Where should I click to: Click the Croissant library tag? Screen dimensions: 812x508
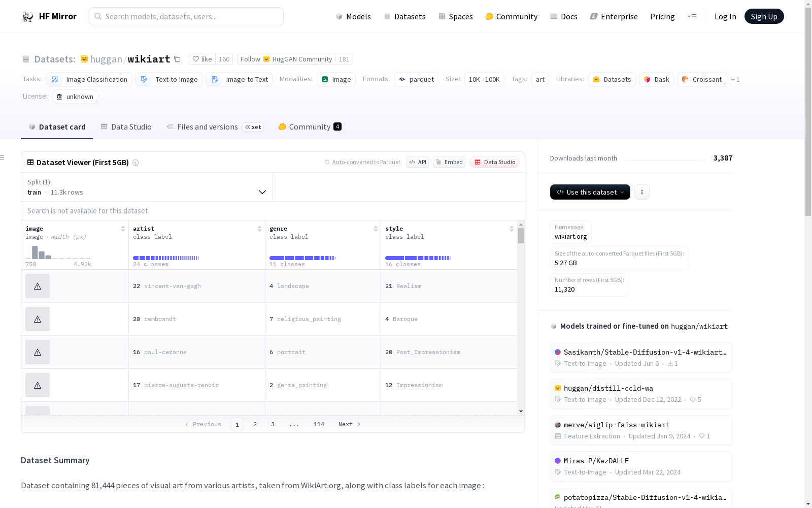point(702,79)
